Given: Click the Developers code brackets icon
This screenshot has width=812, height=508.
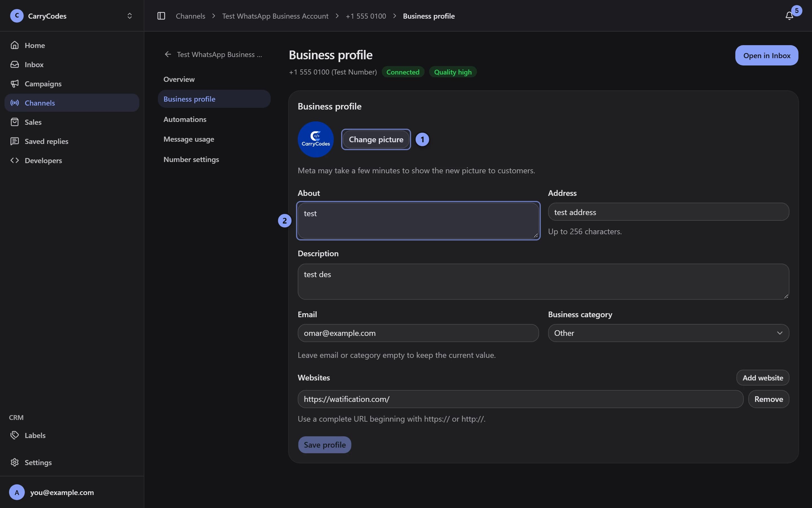Looking at the screenshot, I should click(x=14, y=160).
